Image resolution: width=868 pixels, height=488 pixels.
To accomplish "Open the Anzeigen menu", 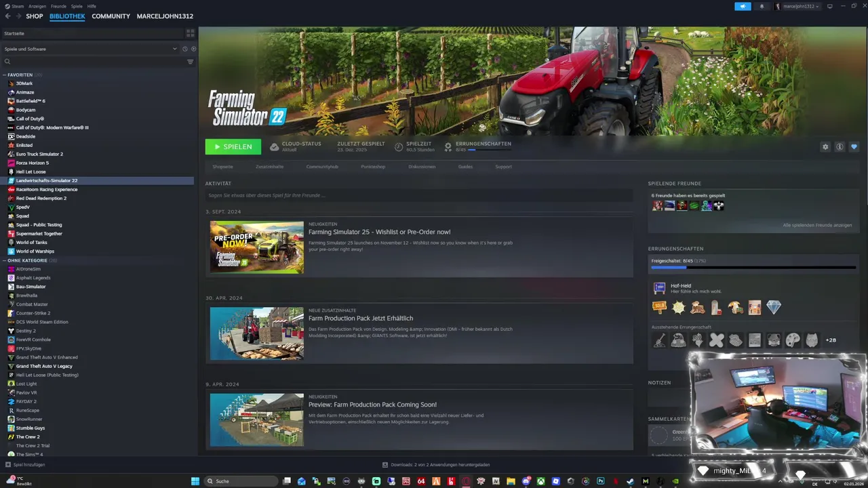I will point(37,6).
